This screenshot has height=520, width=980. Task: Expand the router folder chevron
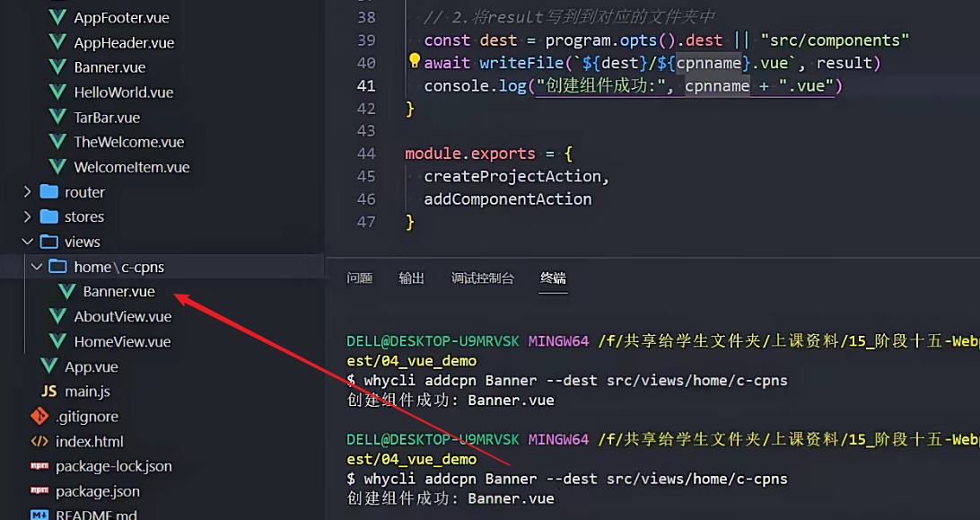pyautogui.click(x=27, y=192)
